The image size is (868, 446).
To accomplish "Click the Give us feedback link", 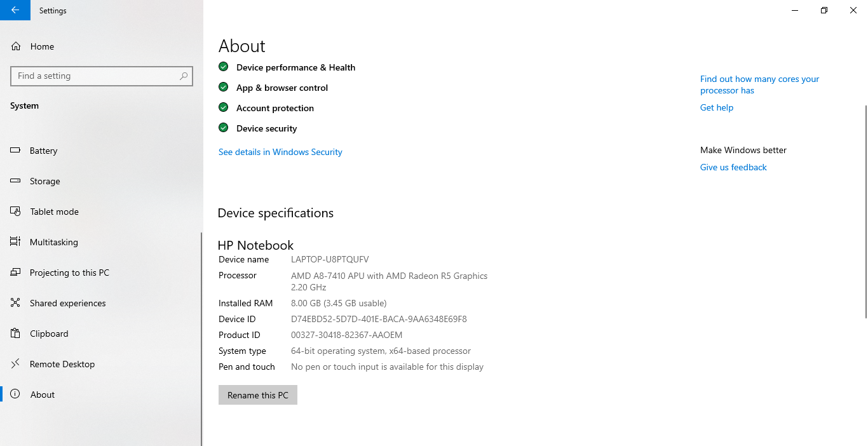I will point(733,167).
